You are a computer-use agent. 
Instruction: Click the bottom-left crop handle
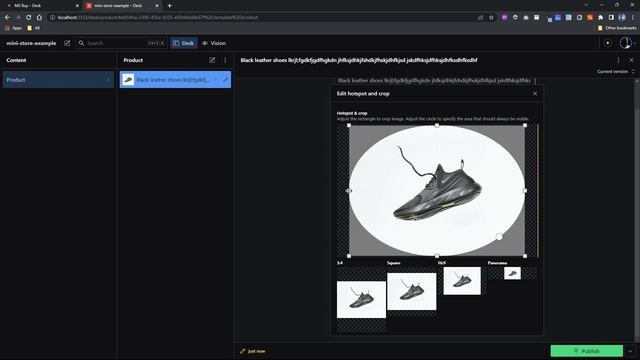(349, 256)
